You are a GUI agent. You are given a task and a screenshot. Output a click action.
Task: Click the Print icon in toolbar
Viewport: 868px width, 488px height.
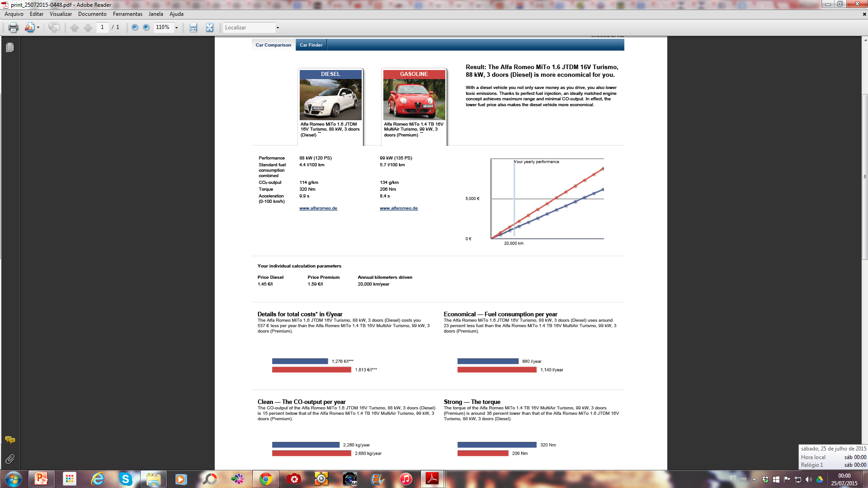pos(13,28)
